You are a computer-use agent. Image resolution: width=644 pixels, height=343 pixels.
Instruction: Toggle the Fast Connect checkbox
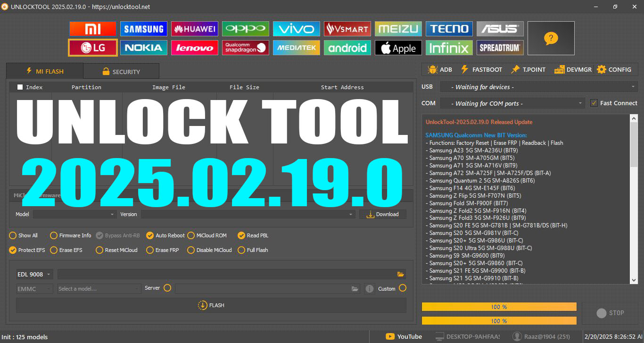(x=594, y=103)
